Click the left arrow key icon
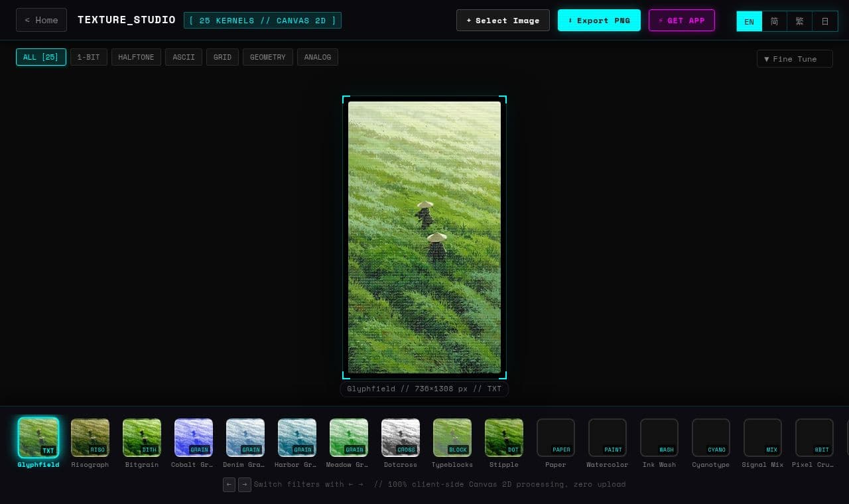This screenshot has height=504, width=849. (x=229, y=484)
